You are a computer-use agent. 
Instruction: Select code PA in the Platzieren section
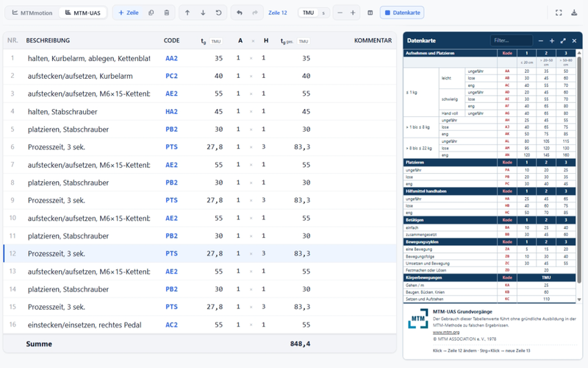507,170
